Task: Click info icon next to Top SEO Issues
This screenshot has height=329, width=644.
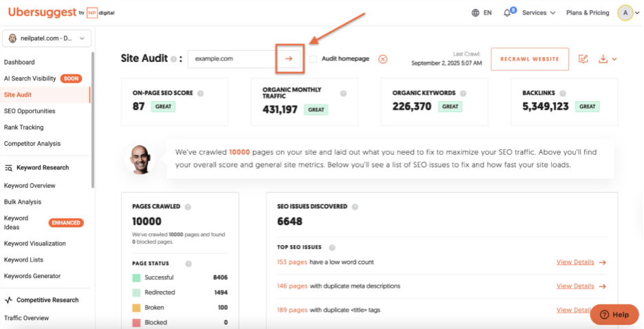Action: coord(332,247)
